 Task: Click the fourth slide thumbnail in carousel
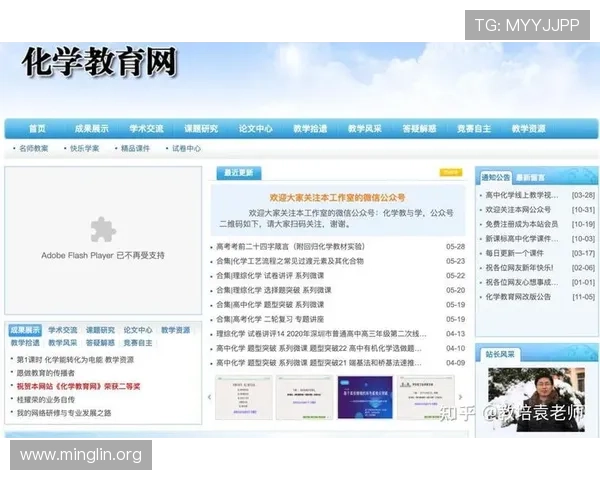click(x=426, y=397)
